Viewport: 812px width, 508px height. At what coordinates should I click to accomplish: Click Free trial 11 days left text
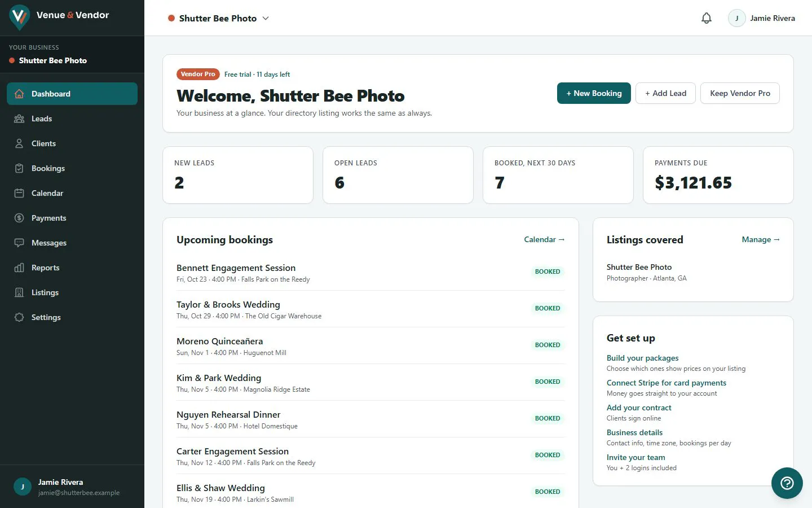[257, 74]
